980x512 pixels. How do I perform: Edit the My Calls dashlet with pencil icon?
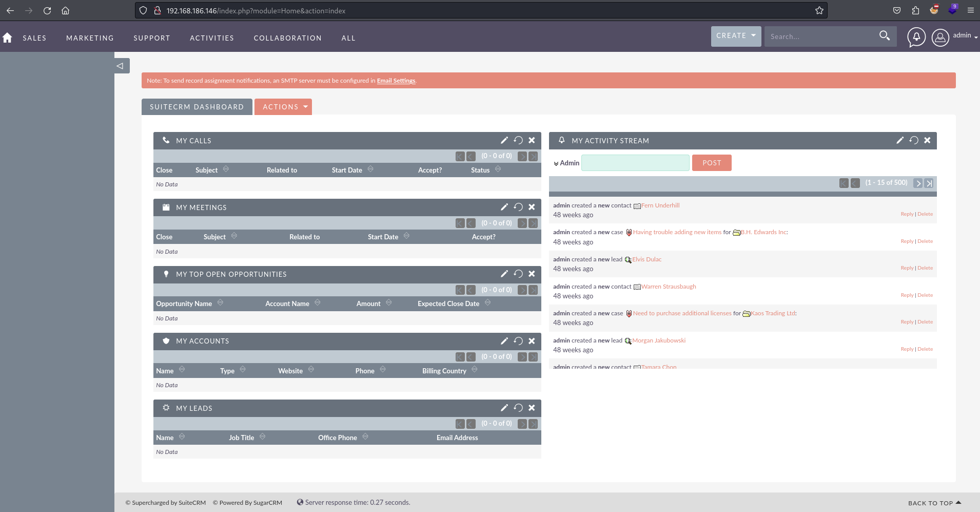click(x=504, y=140)
